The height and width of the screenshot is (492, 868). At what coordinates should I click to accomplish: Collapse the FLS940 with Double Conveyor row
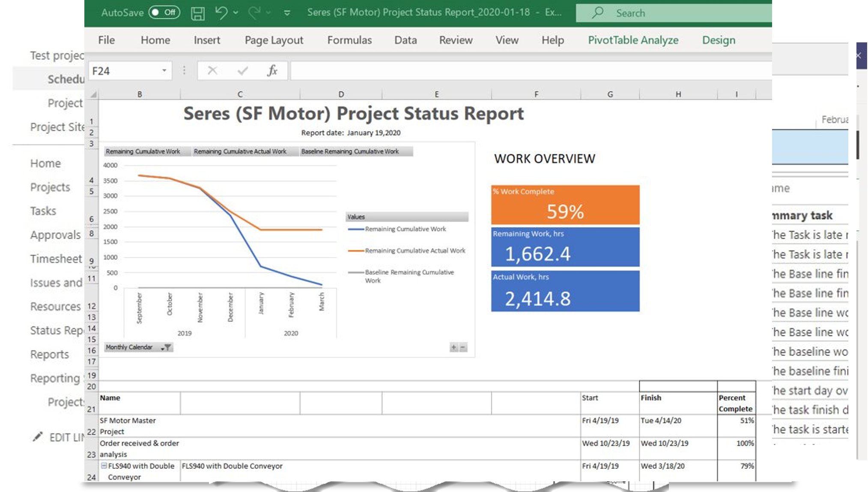104,465
